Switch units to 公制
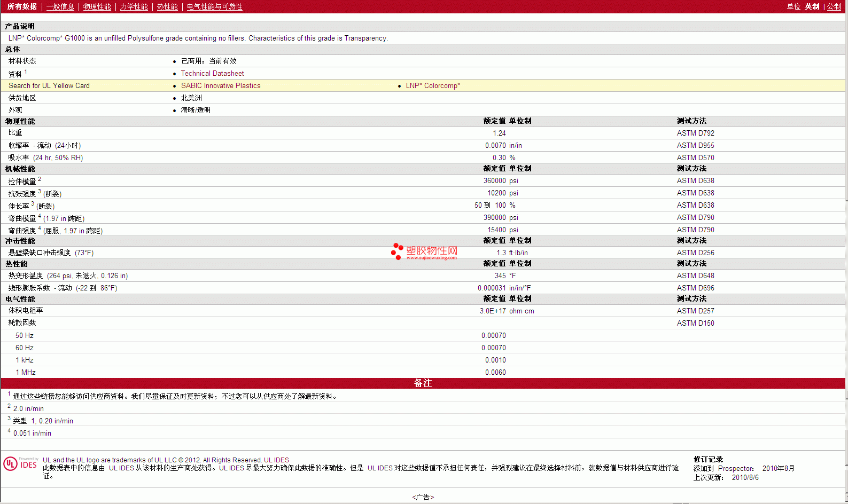 tap(834, 6)
